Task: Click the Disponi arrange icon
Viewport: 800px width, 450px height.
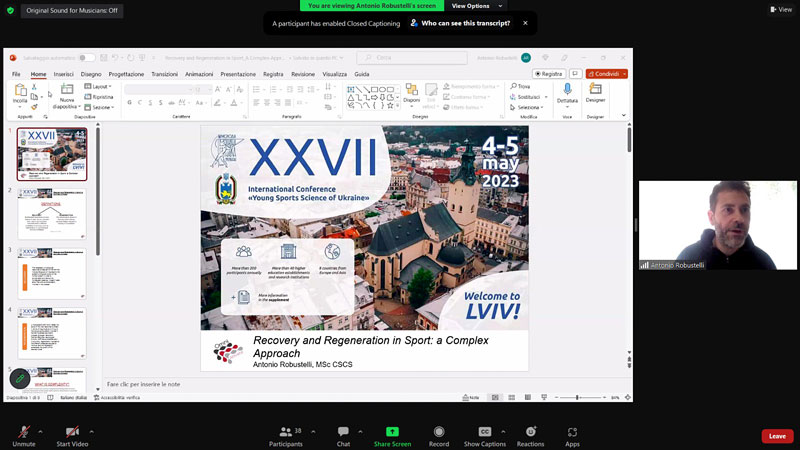Action: click(411, 90)
